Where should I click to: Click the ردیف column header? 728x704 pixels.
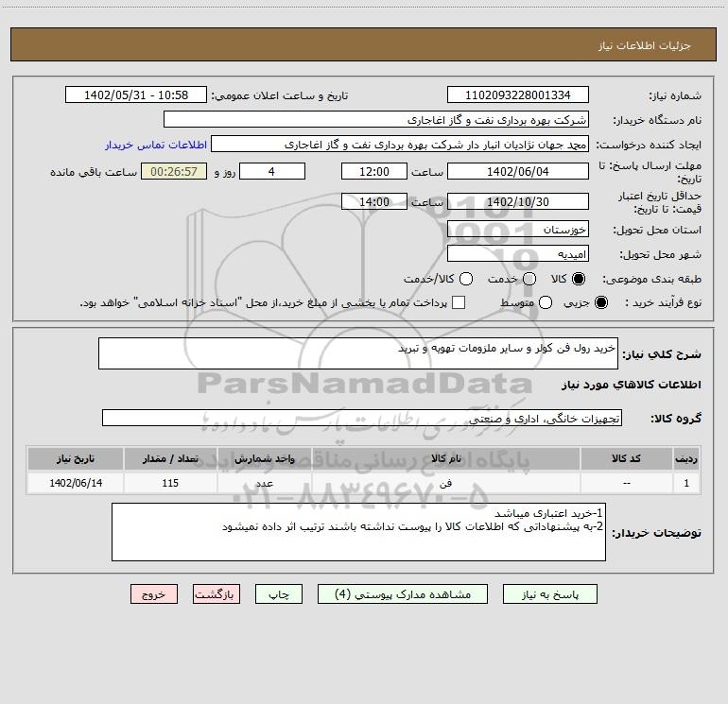tap(686, 458)
